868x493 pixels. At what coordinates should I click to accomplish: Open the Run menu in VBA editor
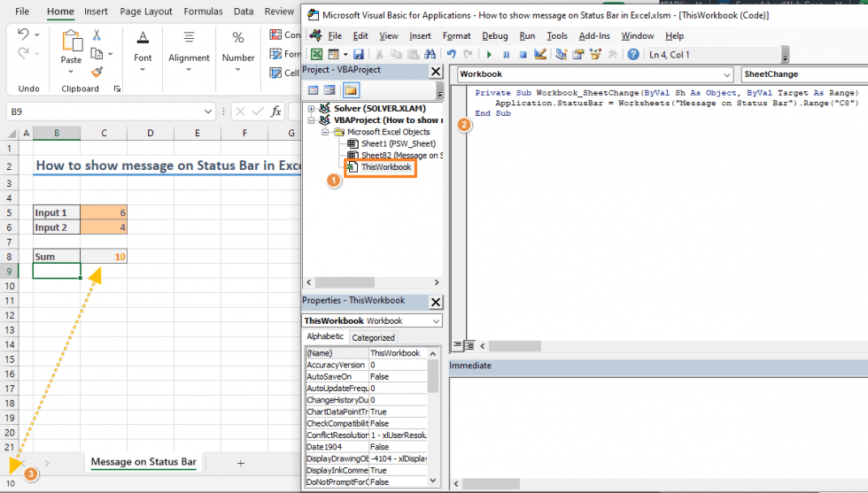[527, 35]
